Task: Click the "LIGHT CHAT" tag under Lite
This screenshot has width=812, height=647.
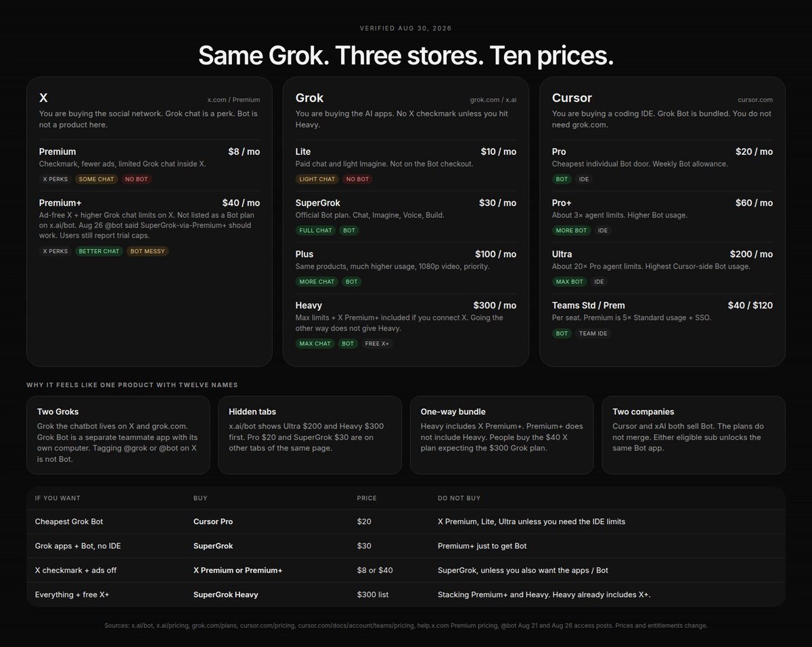Action: point(317,179)
